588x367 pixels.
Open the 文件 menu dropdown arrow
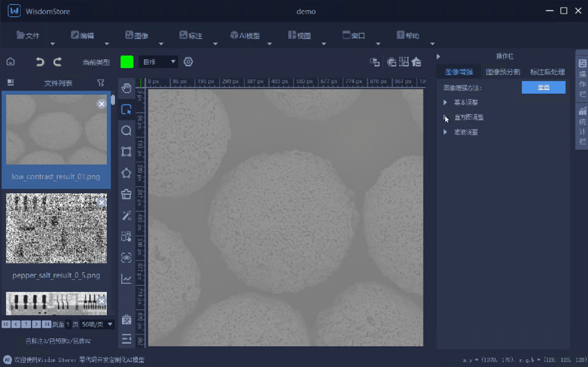click(52, 44)
